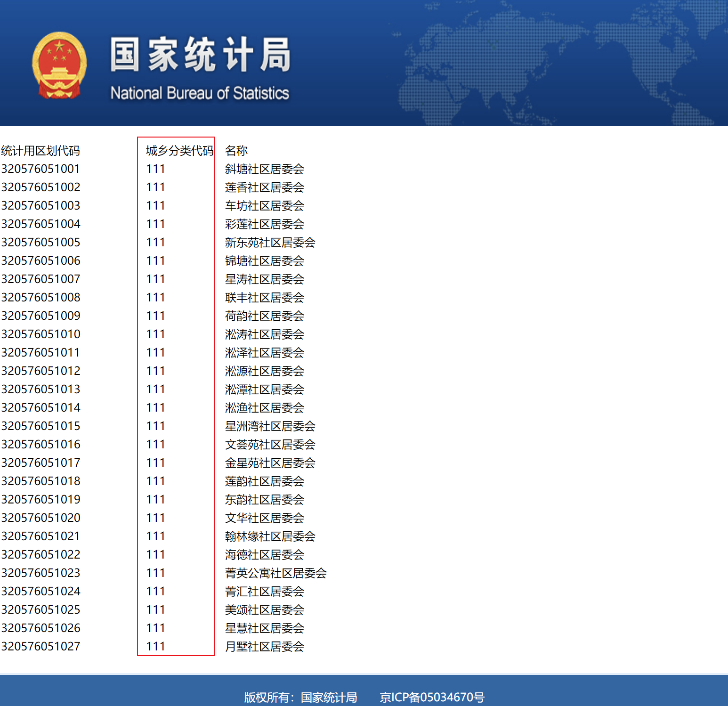Image resolution: width=728 pixels, height=706 pixels.
Task: Click the name 淞涛社区居委会
Action: [265, 334]
